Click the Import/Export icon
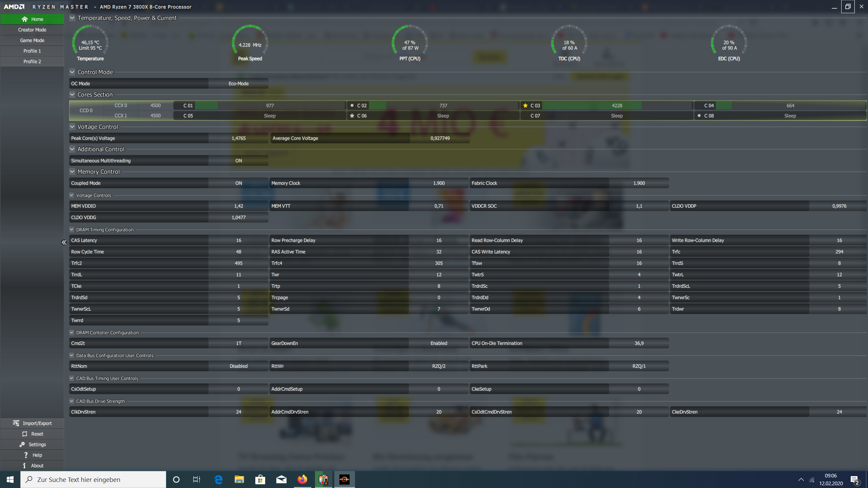This screenshot has width=868, height=488. pos(17,423)
